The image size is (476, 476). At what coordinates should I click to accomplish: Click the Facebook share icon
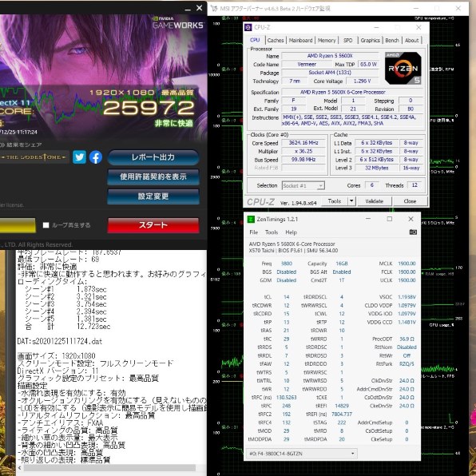96,157
